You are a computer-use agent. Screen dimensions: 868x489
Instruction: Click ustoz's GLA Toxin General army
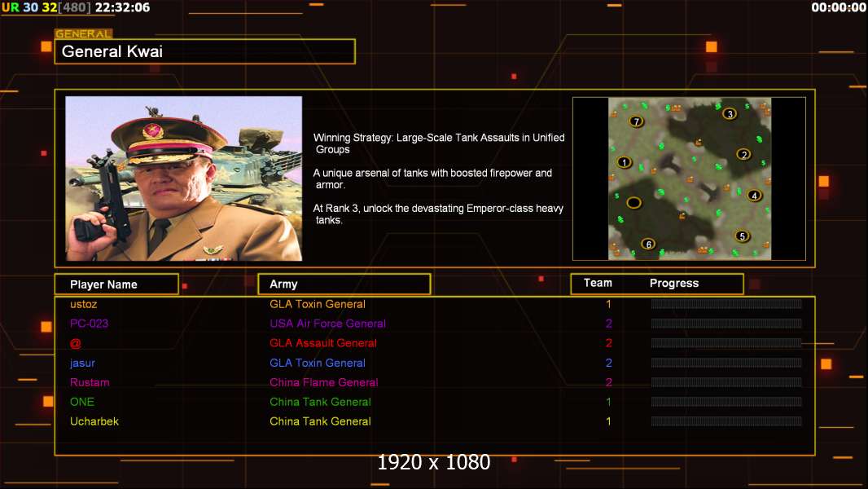[x=318, y=304]
